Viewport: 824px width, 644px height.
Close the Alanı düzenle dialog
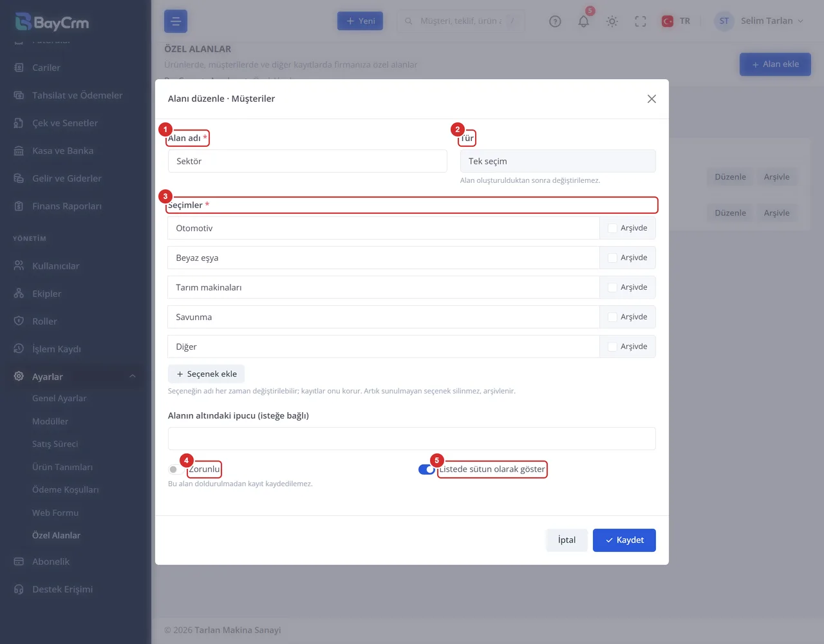tap(651, 99)
